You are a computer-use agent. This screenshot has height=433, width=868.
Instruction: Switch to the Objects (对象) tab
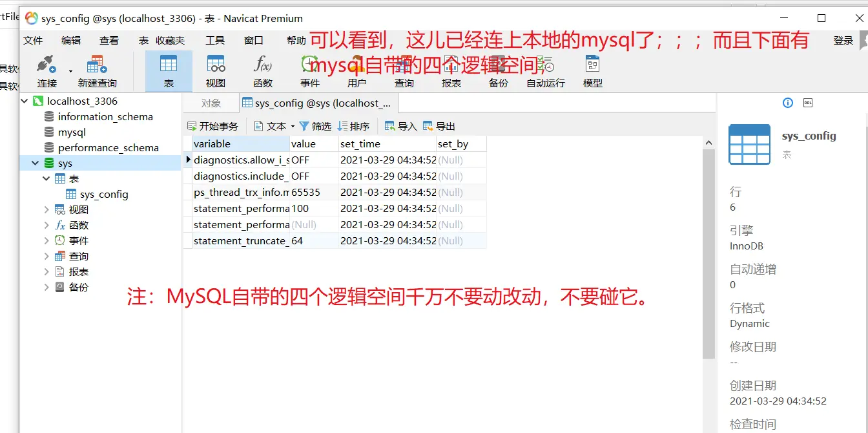(x=211, y=103)
